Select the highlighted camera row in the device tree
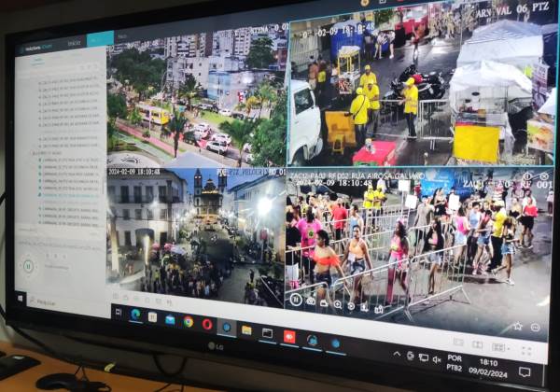Image resolution: width=560 pixels, height=392 pixels. 68,196
